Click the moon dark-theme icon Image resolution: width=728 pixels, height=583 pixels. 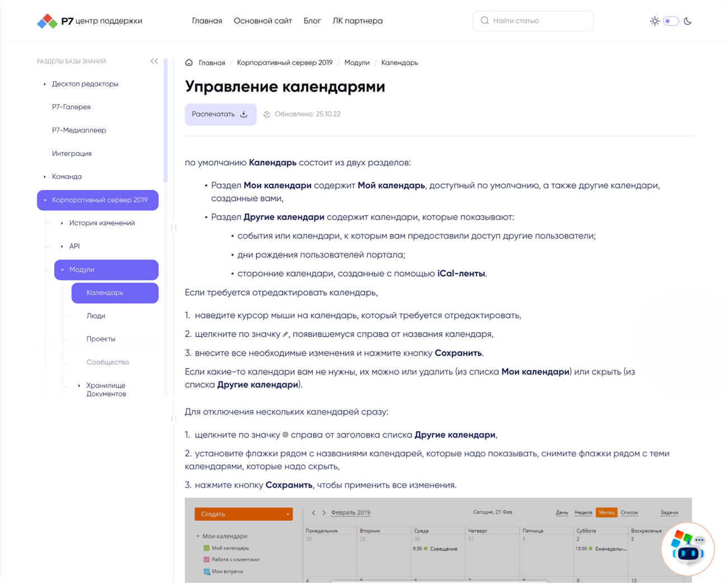click(x=688, y=21)
